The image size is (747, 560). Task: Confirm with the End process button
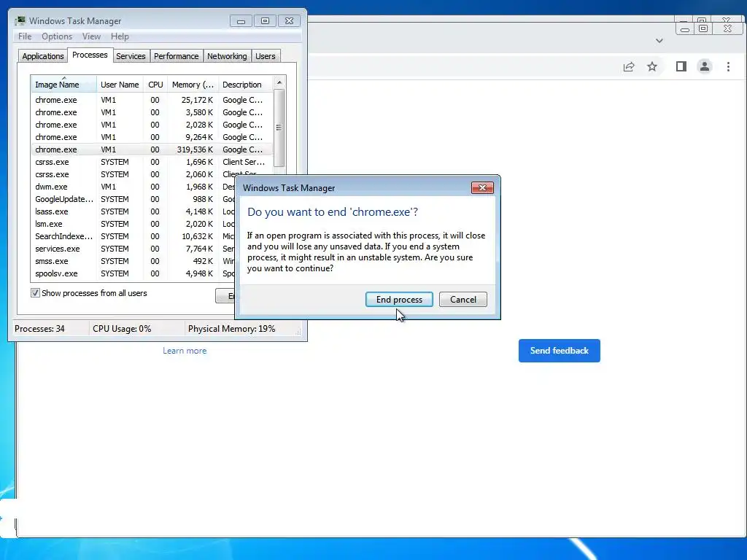(x=399, y=300)
